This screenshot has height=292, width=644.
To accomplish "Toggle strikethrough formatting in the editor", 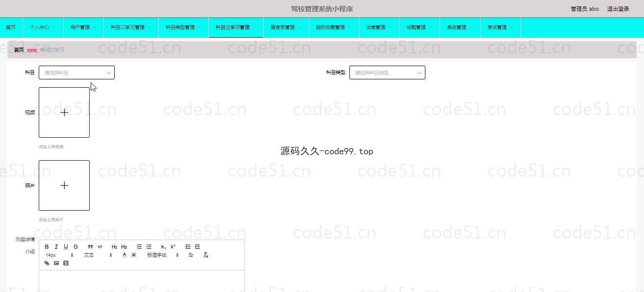I will [75, 246].
